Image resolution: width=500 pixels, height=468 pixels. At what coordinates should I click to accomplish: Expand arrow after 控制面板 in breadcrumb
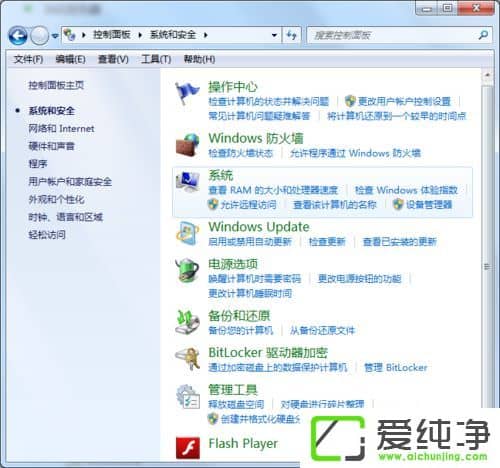click(140, 35)
